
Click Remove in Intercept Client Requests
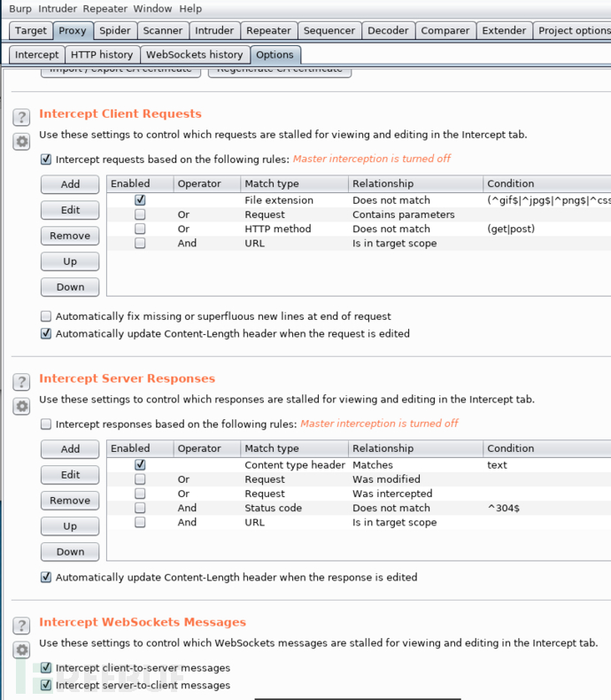point(70,236)
